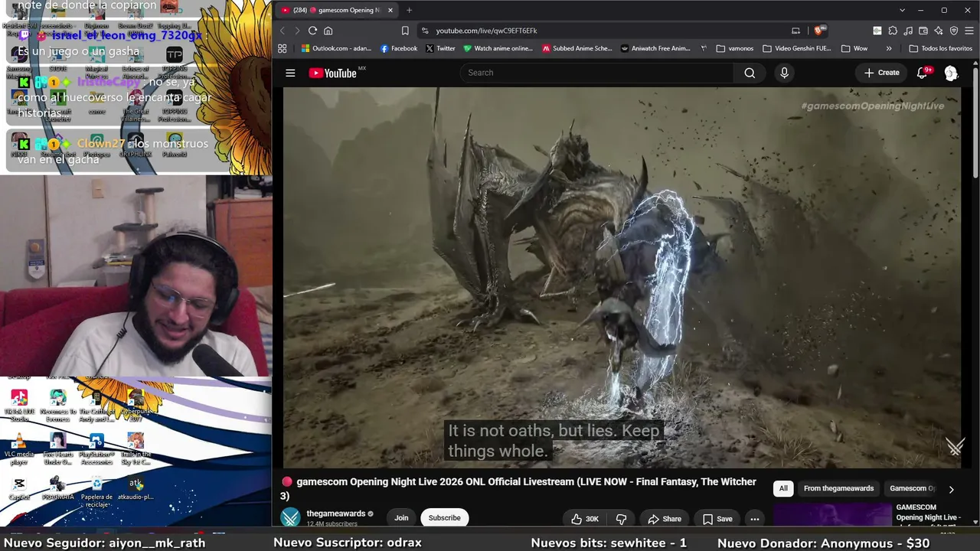The width and height of the screenshot is (980, 551).
Task: Open the vamonos bookmarks folder
Action: (735, 48)
